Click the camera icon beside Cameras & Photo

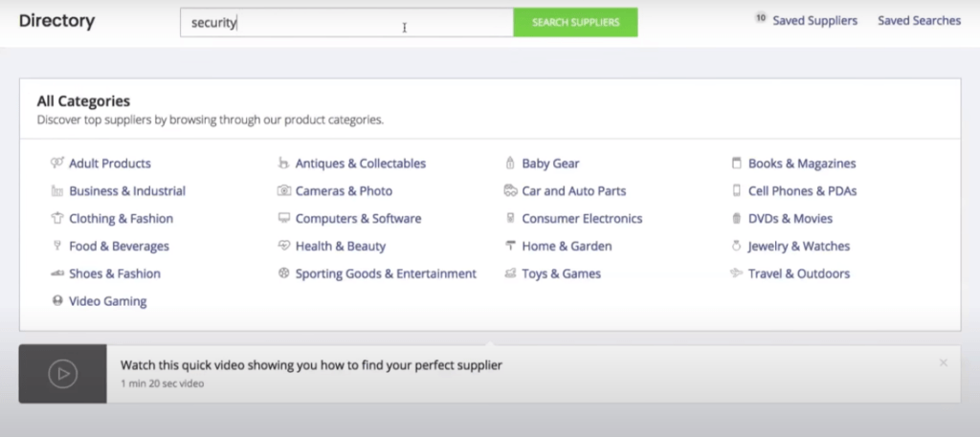283,191
